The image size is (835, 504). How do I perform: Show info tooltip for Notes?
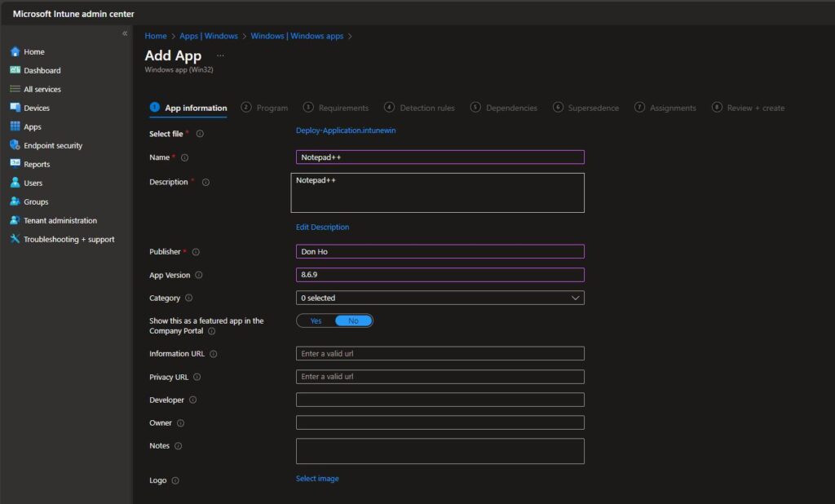(x=178, y=446)
